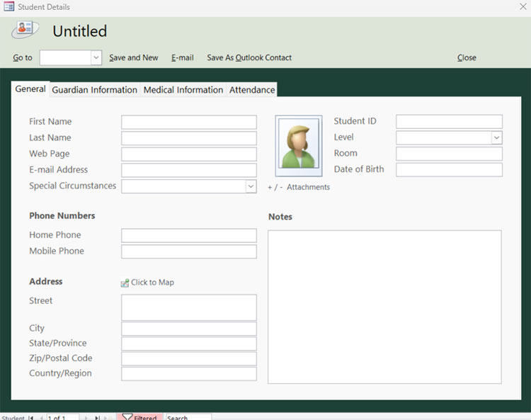This screenshot has height=420, width=531.
Task: Click the Student Details form icon in title bar
Action: click(x=8, y=6)
